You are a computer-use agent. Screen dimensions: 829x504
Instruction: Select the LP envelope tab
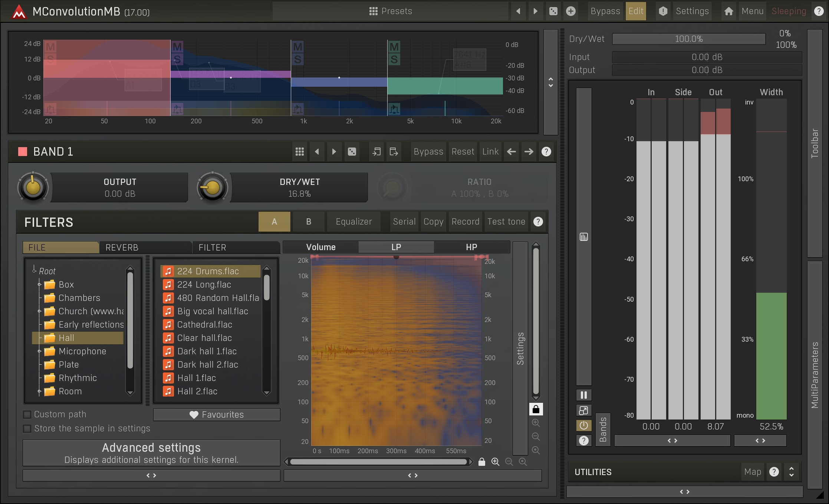coord(396,247)
